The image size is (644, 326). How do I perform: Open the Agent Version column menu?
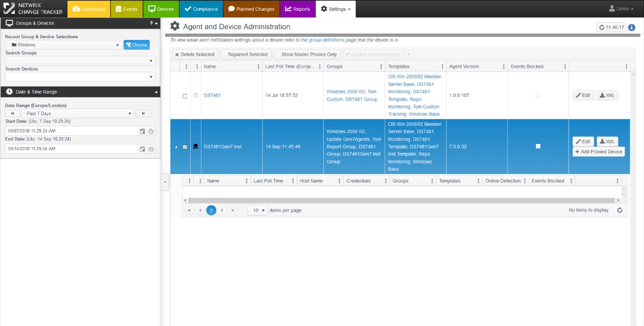[x=503, y=67]
